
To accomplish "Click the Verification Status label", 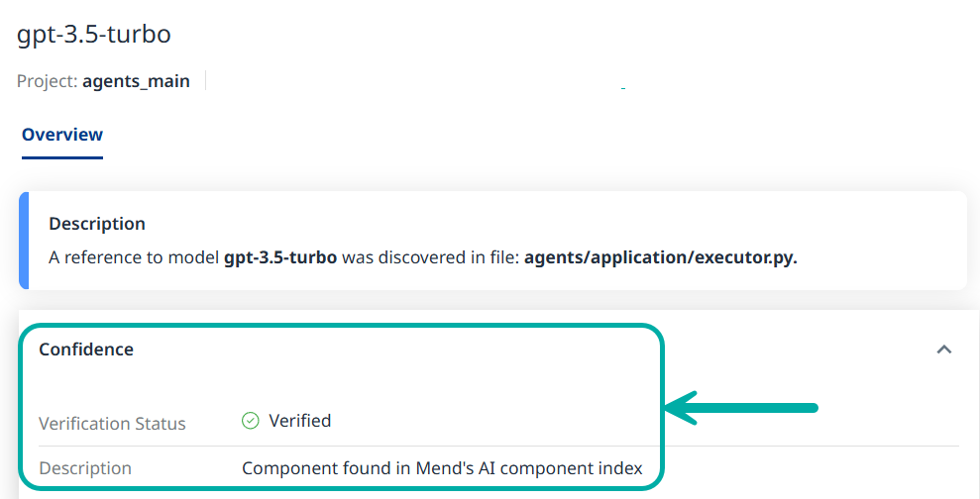I will (x=112, y=424).
